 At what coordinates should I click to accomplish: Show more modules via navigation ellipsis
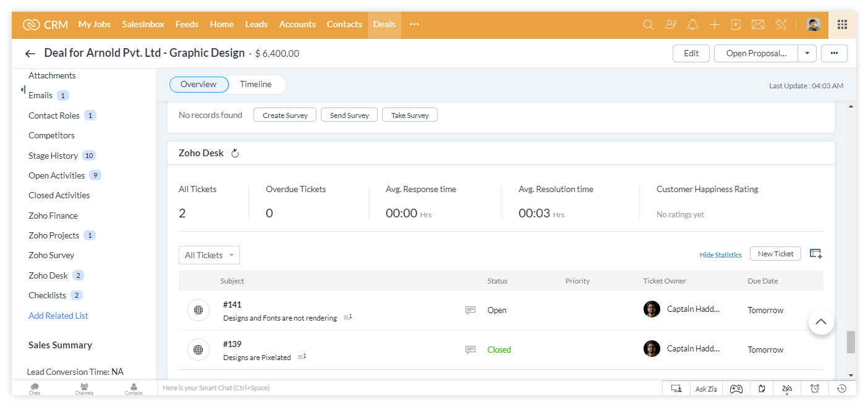tap(414, 25)
